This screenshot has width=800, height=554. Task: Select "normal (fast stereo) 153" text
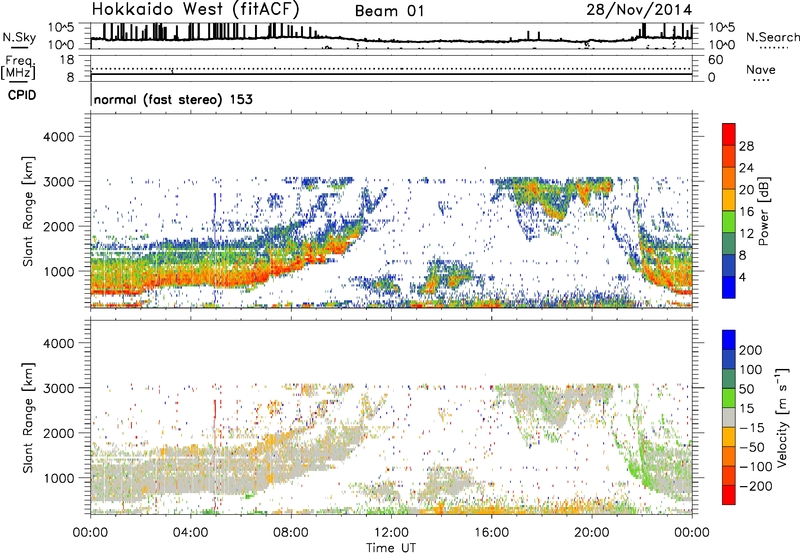click(x=173, y=99)
